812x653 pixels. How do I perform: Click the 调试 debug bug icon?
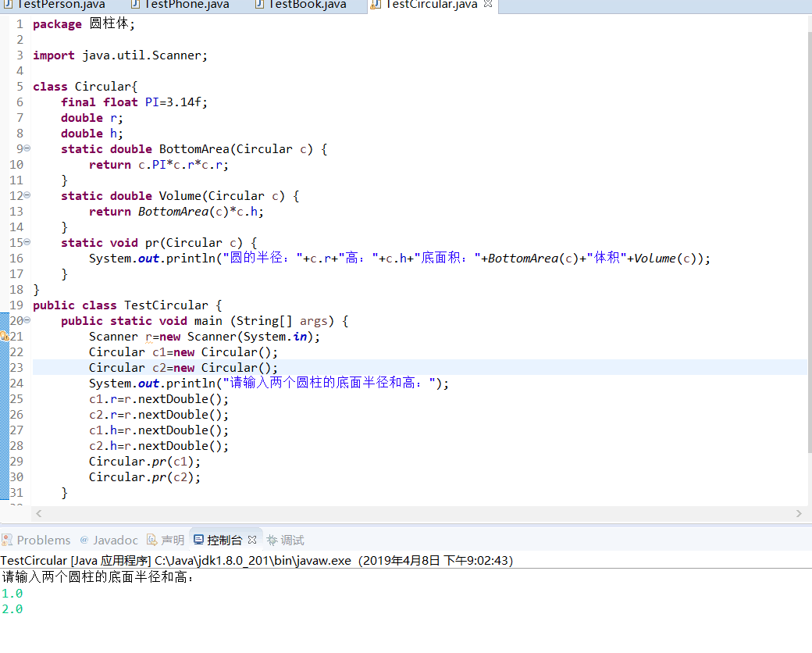(272, 540)
